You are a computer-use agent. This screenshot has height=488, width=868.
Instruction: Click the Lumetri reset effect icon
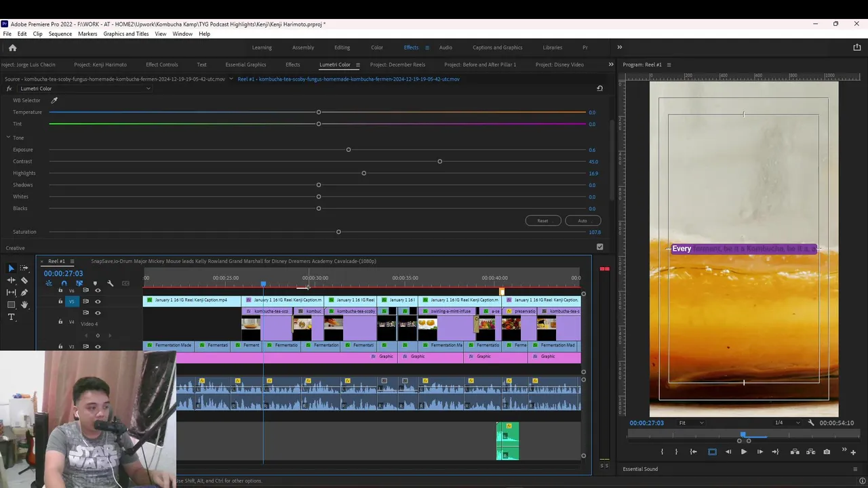tap(599, 88)
